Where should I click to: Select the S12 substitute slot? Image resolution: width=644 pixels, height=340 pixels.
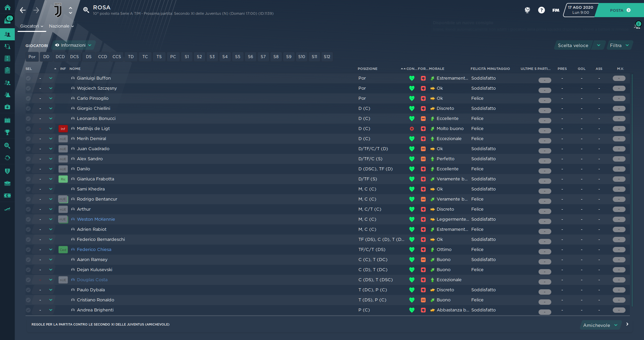pyautogui.click(x=327, y=57)
